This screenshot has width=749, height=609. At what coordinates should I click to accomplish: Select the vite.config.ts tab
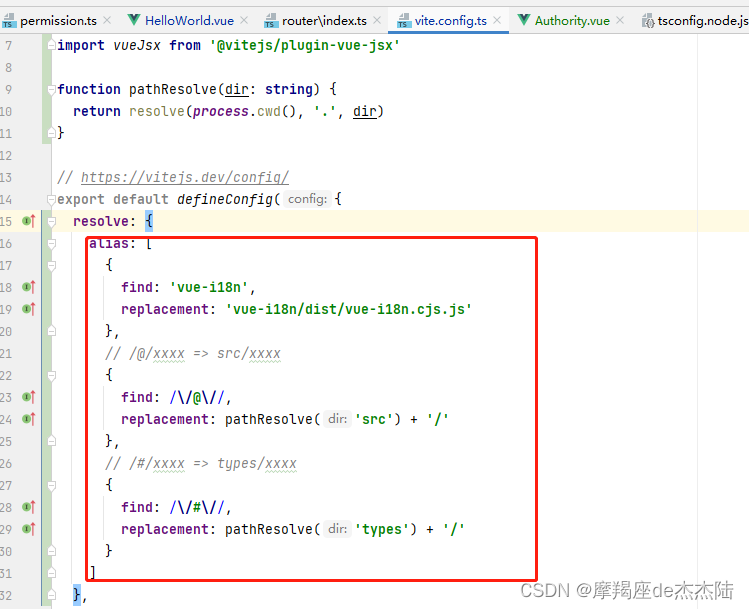coord(450,21)
